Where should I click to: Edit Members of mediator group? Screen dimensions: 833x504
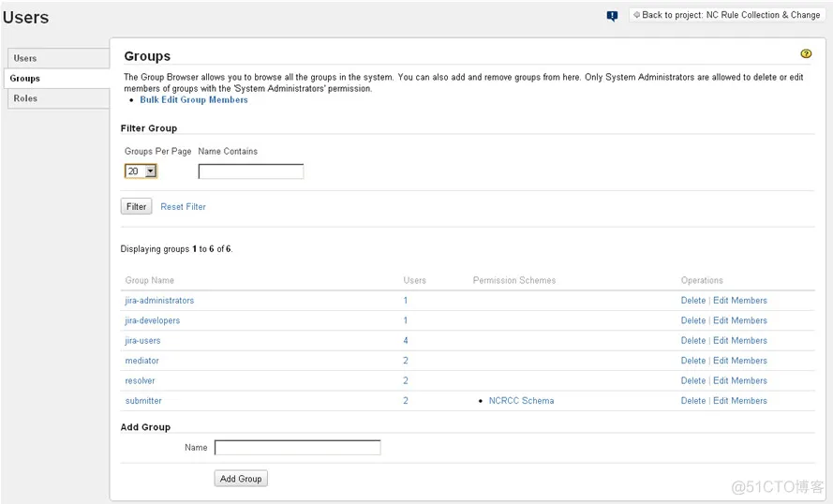coord(740,361)
